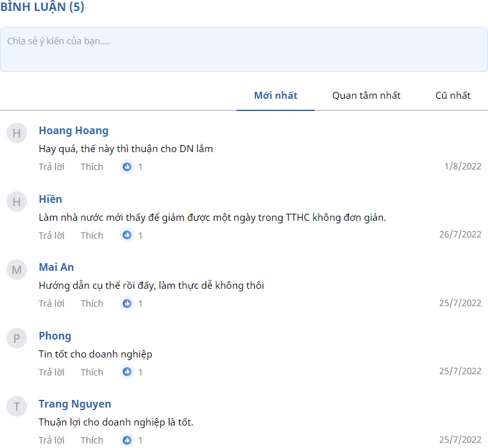Viewport: 488px width, 448px height.
Task: Click the comment box "Chia sẻ ý kiến của bạn"
Action: [244, 49]
